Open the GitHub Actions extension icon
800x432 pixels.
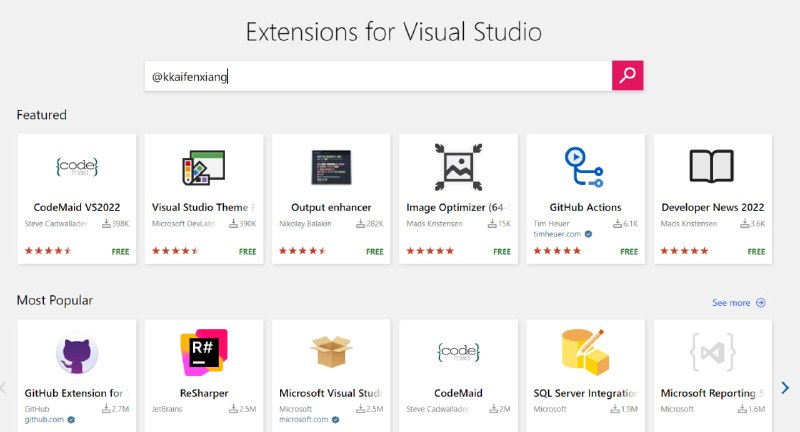(585, 166)
